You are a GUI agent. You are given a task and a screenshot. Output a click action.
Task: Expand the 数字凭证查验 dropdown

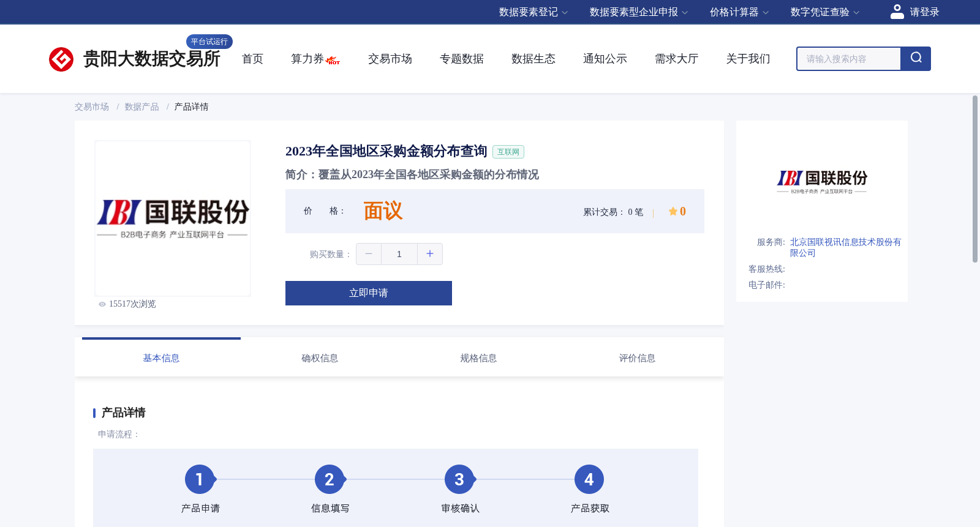click(x=825, y=12)
